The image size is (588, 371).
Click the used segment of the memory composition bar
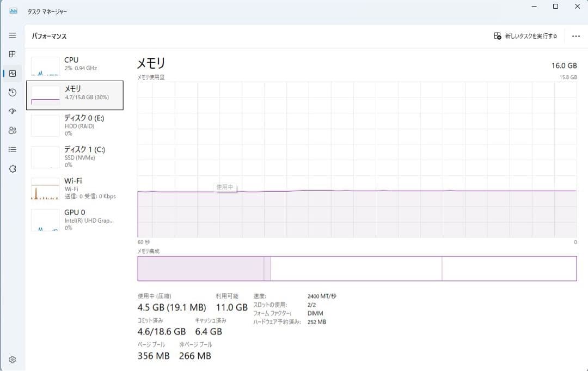tap(201, 268)
